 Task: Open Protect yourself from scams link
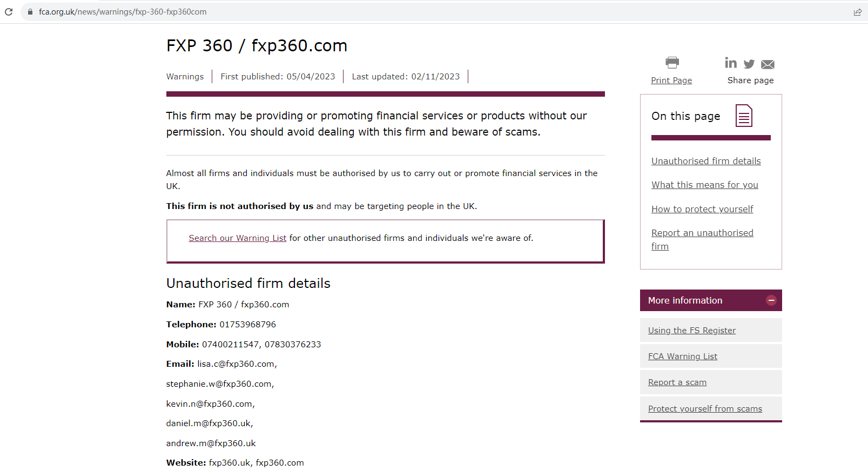[x=705, y=409]
